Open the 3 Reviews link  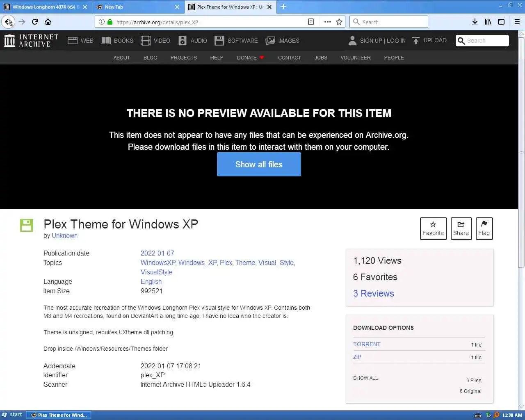pos(373,294)
